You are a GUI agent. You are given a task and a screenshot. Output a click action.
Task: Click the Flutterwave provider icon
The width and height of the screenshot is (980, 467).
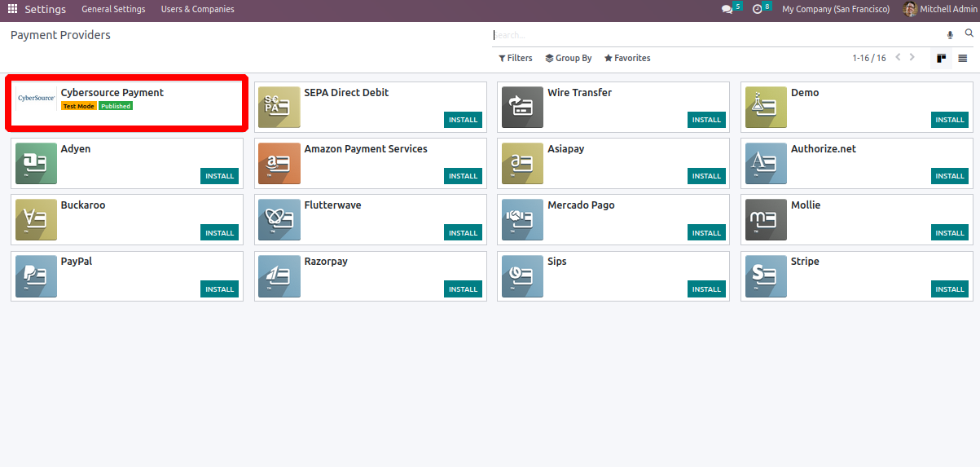tap(279, 220)
